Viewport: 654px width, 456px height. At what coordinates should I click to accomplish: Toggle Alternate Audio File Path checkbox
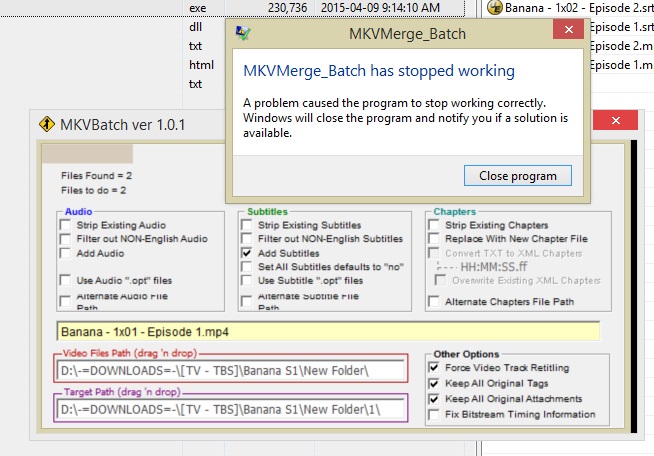point(65,301)
